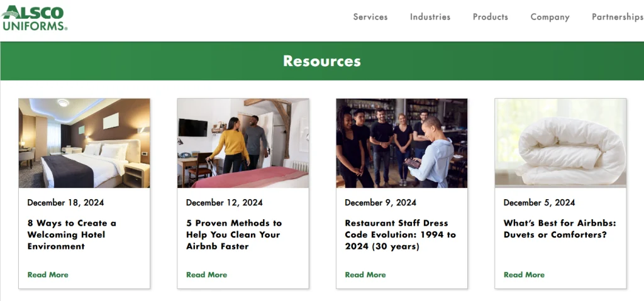
Task: Open the Partnerships menu
Action: 617,17
